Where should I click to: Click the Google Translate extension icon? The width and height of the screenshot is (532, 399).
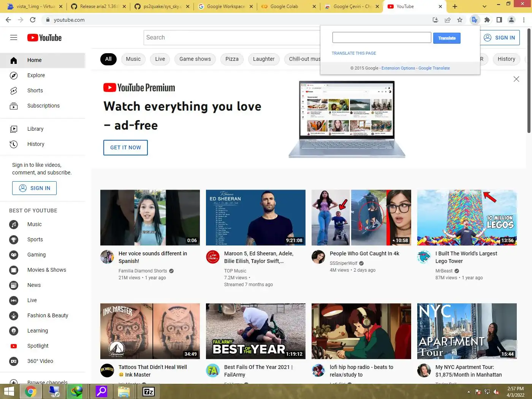tap(474, 20)
